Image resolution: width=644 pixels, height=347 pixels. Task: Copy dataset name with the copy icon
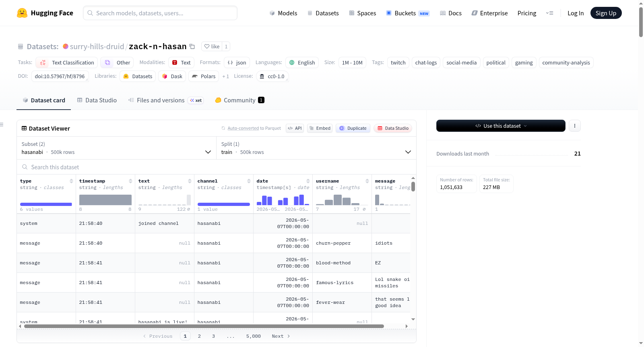tap(192, 46)
